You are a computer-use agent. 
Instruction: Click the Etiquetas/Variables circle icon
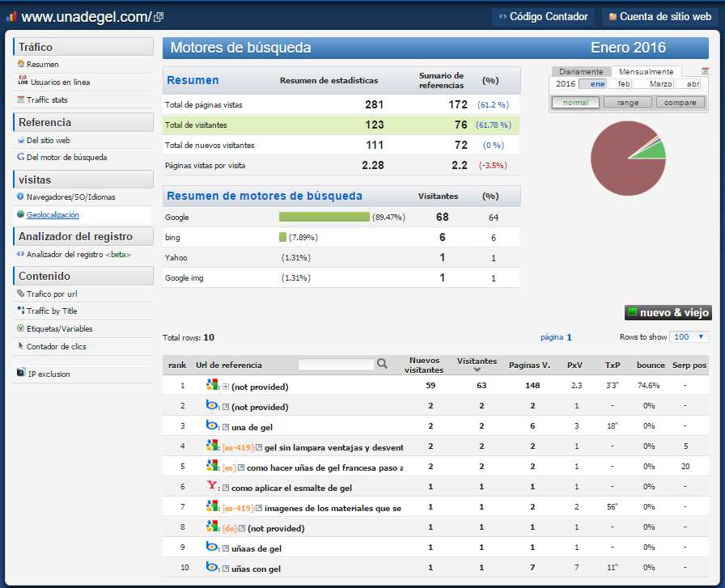click(20, 328)
